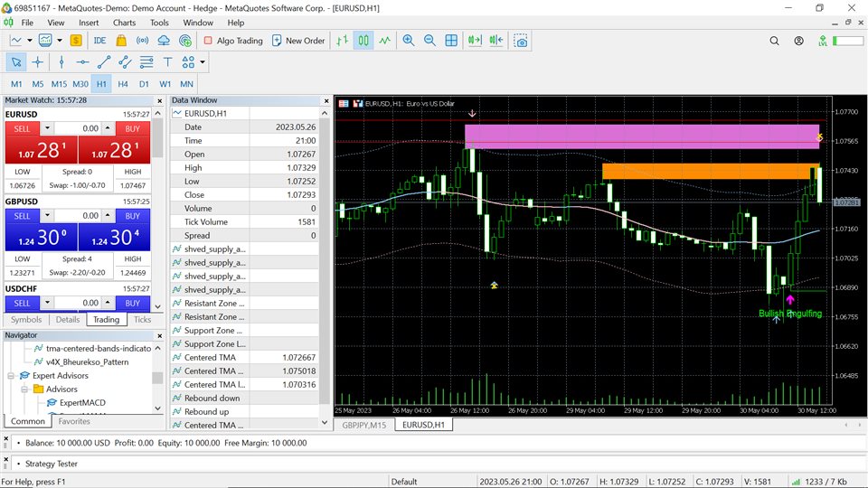The width and height of the screenshot is (868, 488).
Task: Click the search magnifier icon
Action: (775, 41)
